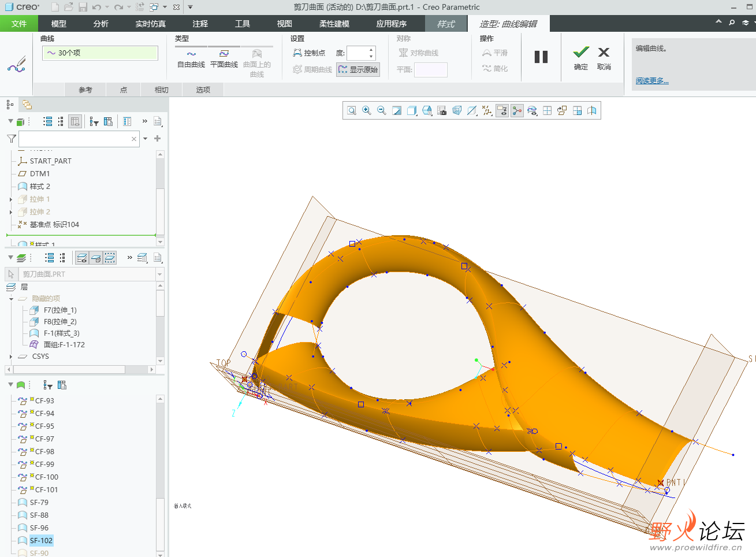Open the 阅读更多 read more link
The height and width of the screenshot is (557, 756).
[652, 81]
